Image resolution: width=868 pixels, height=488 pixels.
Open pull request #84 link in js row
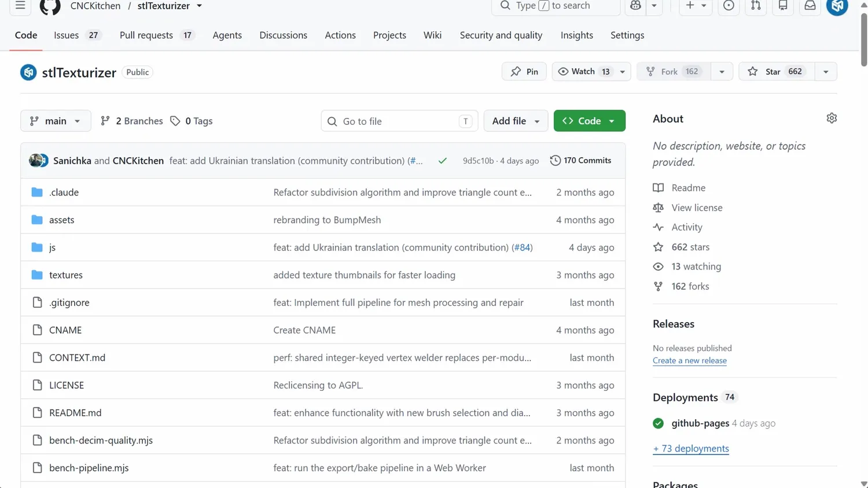pyautogui.click(x=522, y=247)
